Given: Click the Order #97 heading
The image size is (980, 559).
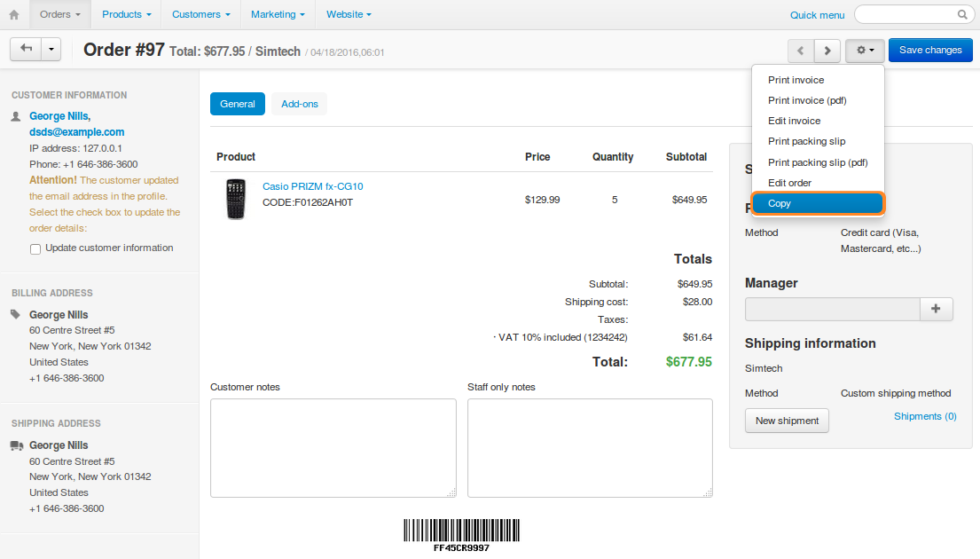Looking at the screenshot, I should pos(124,50).
